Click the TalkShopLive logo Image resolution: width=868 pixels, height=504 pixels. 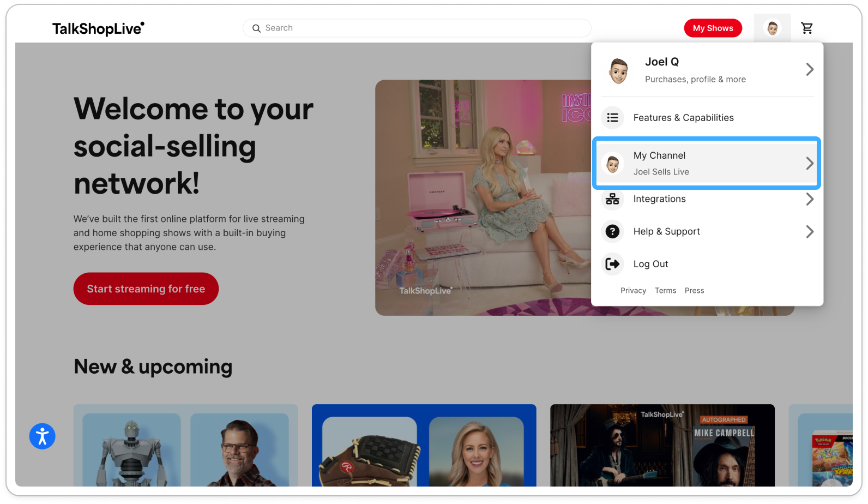pyautogui.click(x=99, y=28)
